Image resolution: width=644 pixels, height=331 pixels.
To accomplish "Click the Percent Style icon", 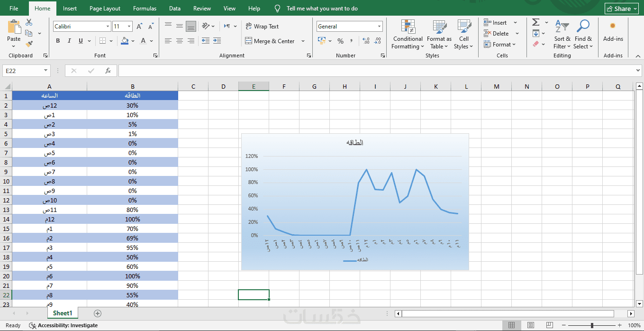I will (x=340, y=41).
